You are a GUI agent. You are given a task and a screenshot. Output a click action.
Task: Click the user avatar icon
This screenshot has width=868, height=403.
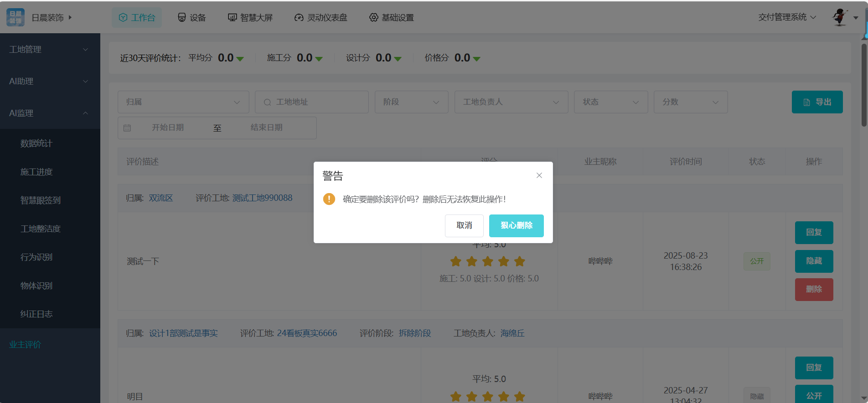[x=840, y=17]
